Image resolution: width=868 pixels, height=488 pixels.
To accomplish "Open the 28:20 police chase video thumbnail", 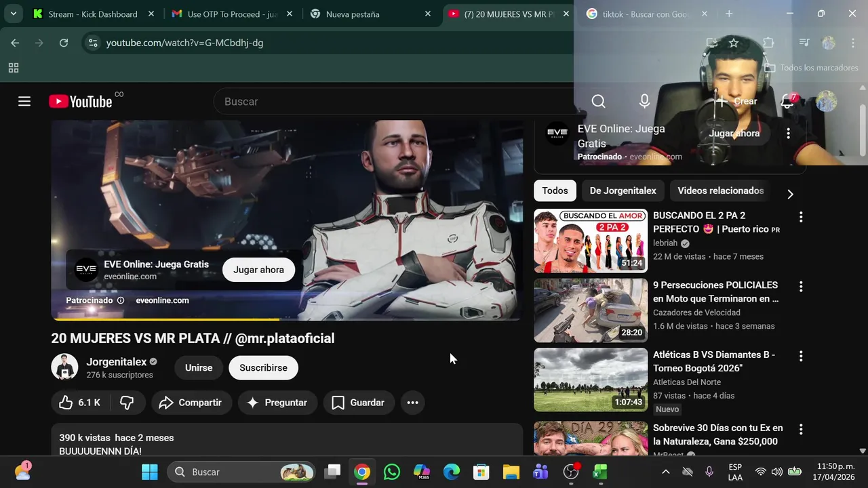I will 591,310.
